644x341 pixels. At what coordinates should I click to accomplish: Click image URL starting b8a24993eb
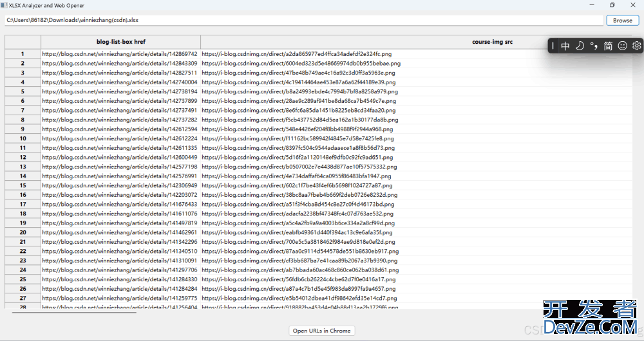pos(300,91)
